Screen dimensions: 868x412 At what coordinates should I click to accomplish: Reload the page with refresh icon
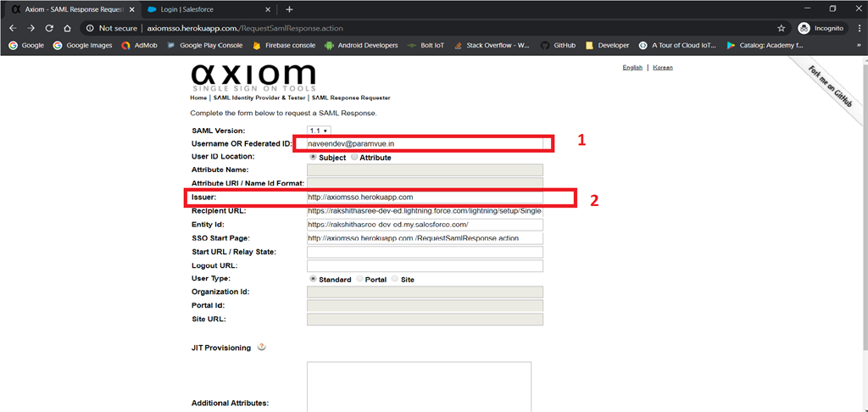pos(49,28)
